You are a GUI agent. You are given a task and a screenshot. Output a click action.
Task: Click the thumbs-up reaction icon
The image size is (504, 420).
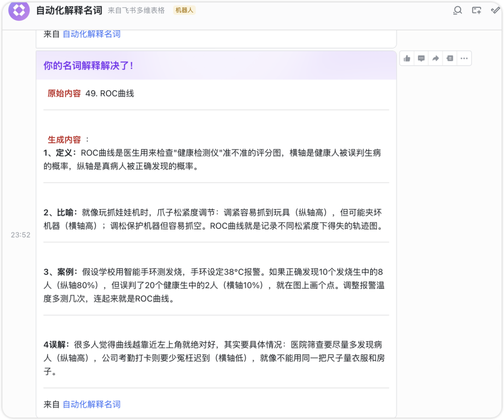407,58
